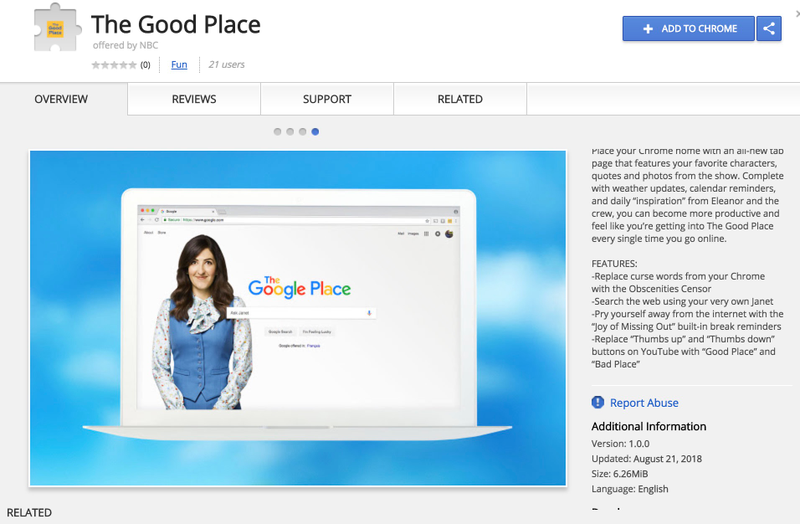Screen dimensions: 800x524
Task: Click 'Language: English' text
Action: (630, 489)
